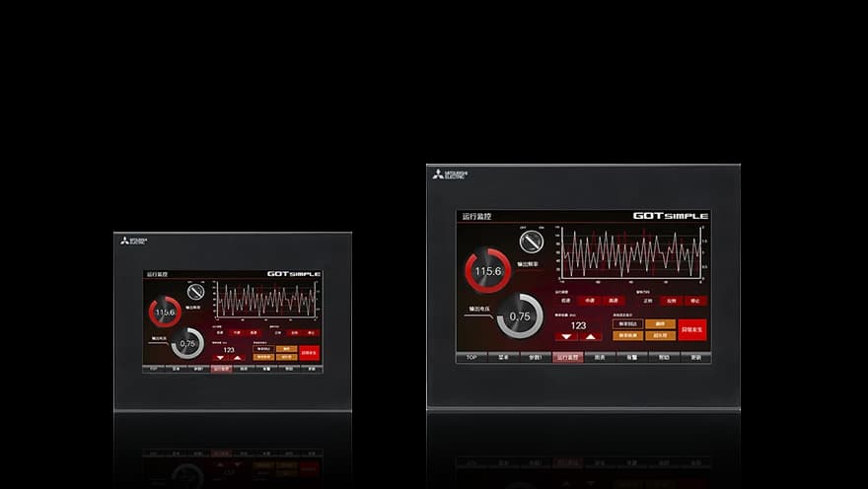
Task: Tap the red 115.6 circular gauge on larger panel
Action: coord(487,270)
